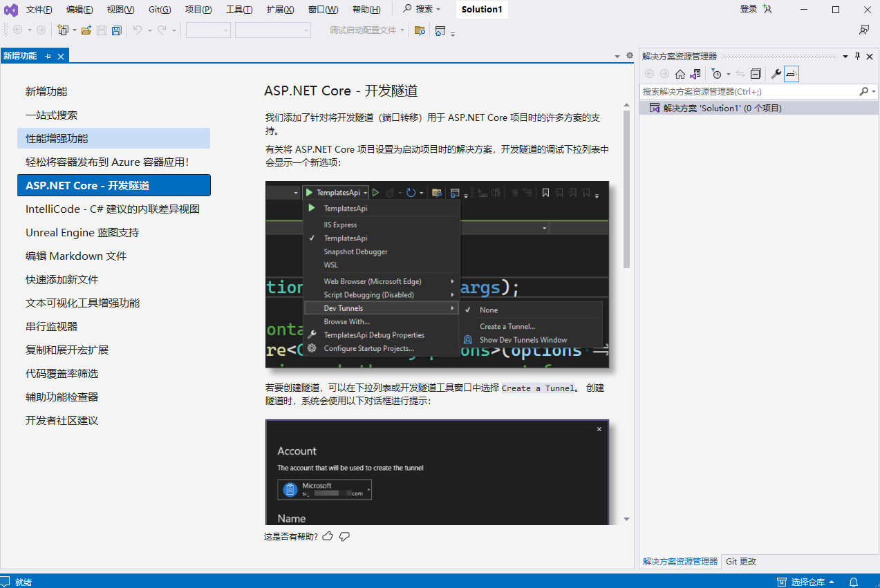The image size is (880, 588).
Task: Click the Save All toolbar icon
Action: (x=116, y=30)
